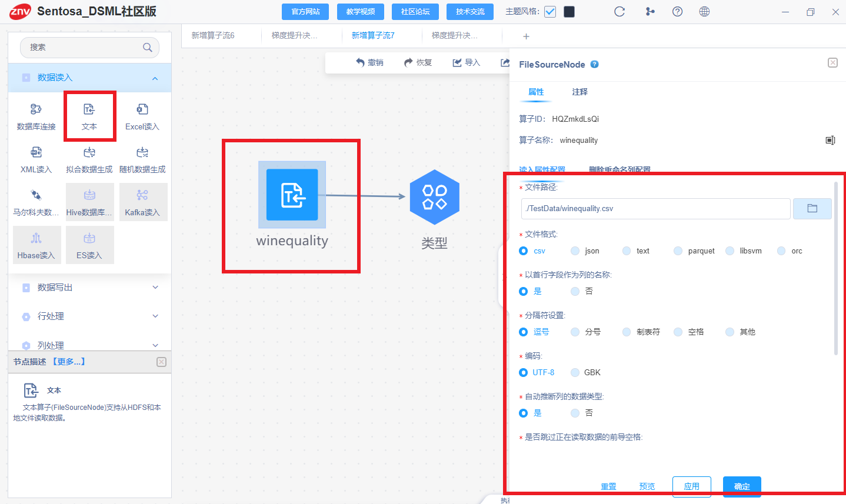Click 确定 confirm button
The width and height of the screenshot is (846, 504).
coord(742,486)
